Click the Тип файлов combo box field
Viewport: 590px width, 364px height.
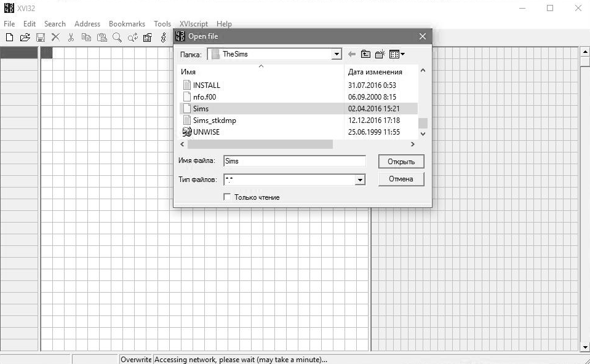pos(295,180)
